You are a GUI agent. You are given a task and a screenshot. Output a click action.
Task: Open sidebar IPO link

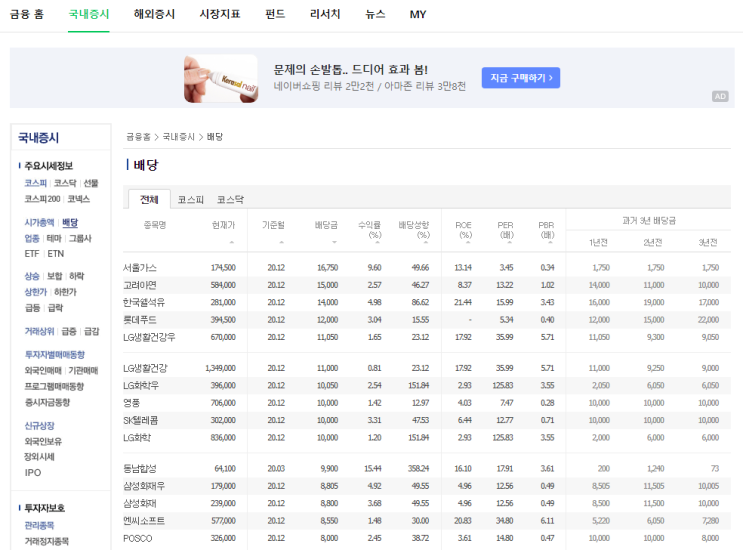click(x=33, y=473)
